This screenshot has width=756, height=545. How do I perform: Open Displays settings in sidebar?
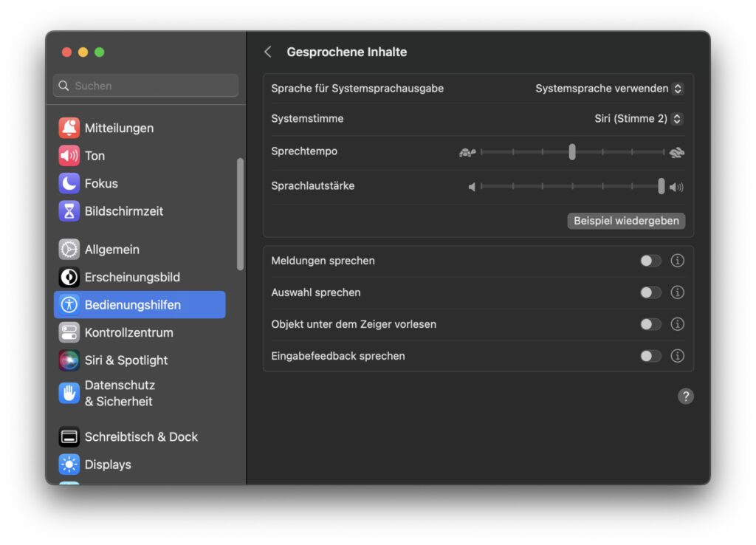pos(68,465)
